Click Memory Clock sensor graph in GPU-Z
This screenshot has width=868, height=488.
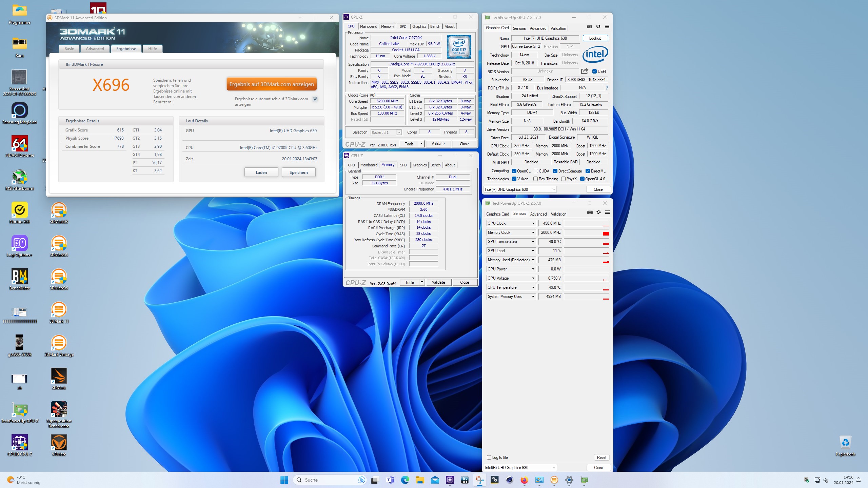(x=586, y=232)
